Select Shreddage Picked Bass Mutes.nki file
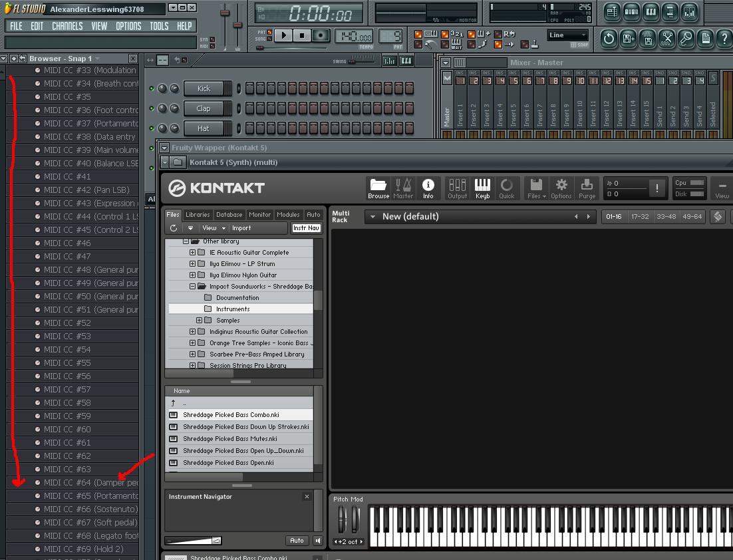The width and height of the screenshot is (733, 560). (x=229, y=439)
